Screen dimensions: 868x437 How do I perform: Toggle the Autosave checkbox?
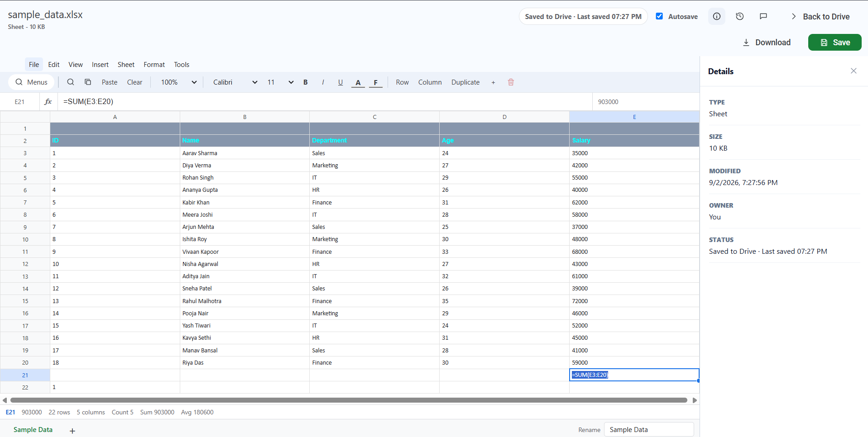[x=659, y=16]
